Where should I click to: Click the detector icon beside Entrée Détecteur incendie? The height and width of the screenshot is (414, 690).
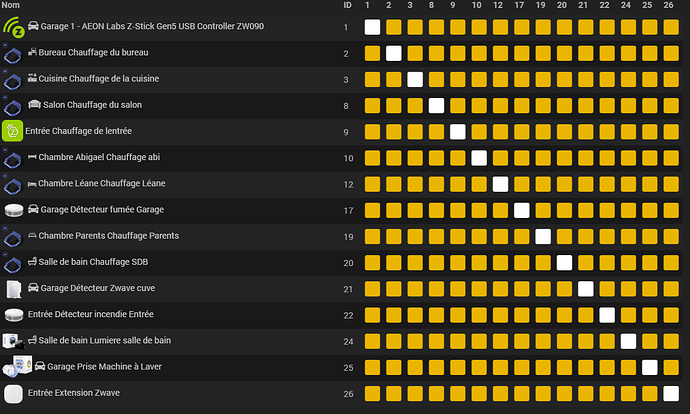13,315
